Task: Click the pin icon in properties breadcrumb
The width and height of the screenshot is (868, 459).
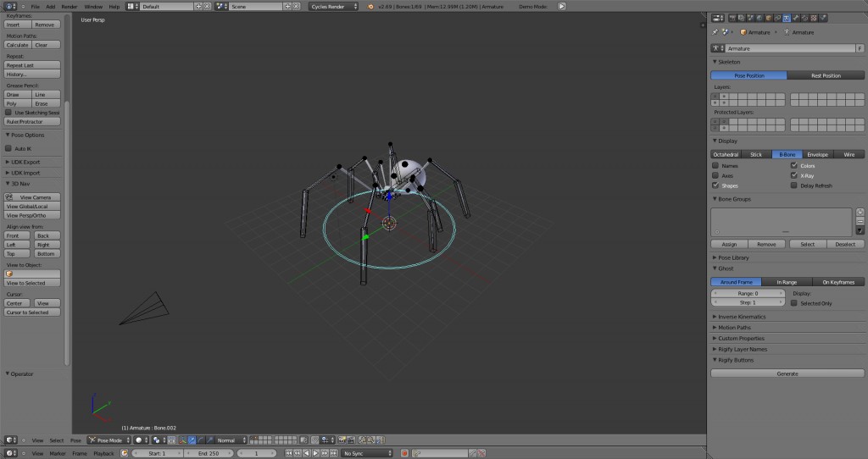Action: tap(715, 32)
